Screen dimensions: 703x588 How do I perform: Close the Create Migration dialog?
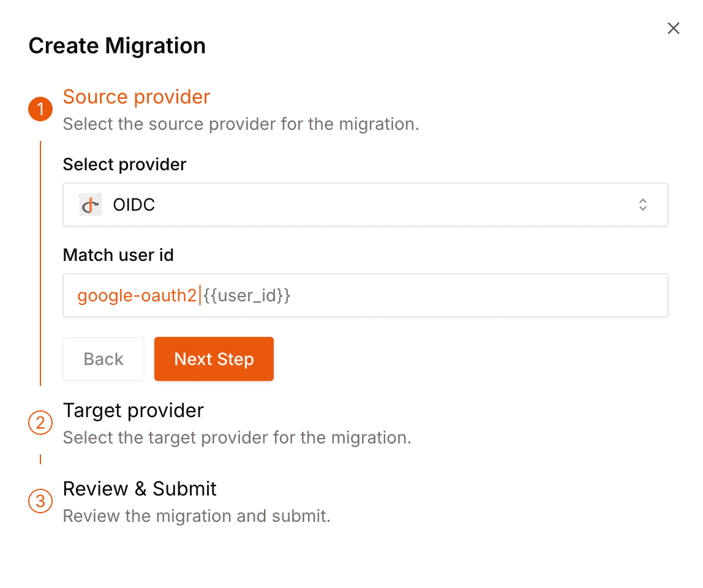tap(673, 28)
